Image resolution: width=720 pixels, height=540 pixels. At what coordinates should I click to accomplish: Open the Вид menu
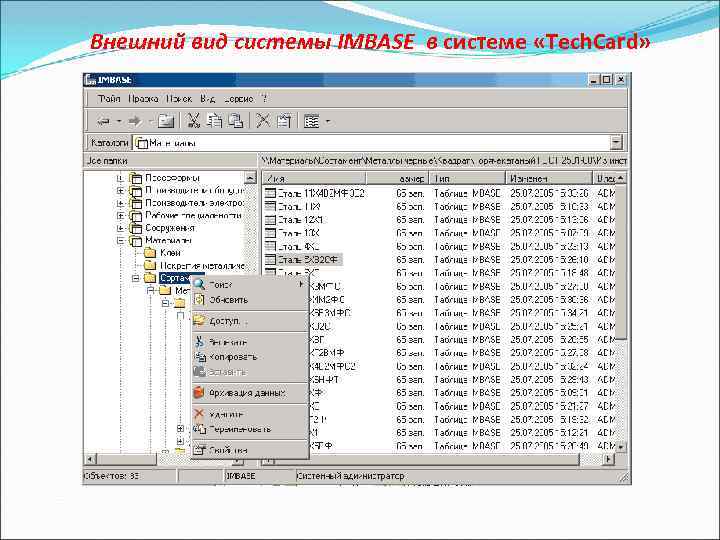coord(207,99)
